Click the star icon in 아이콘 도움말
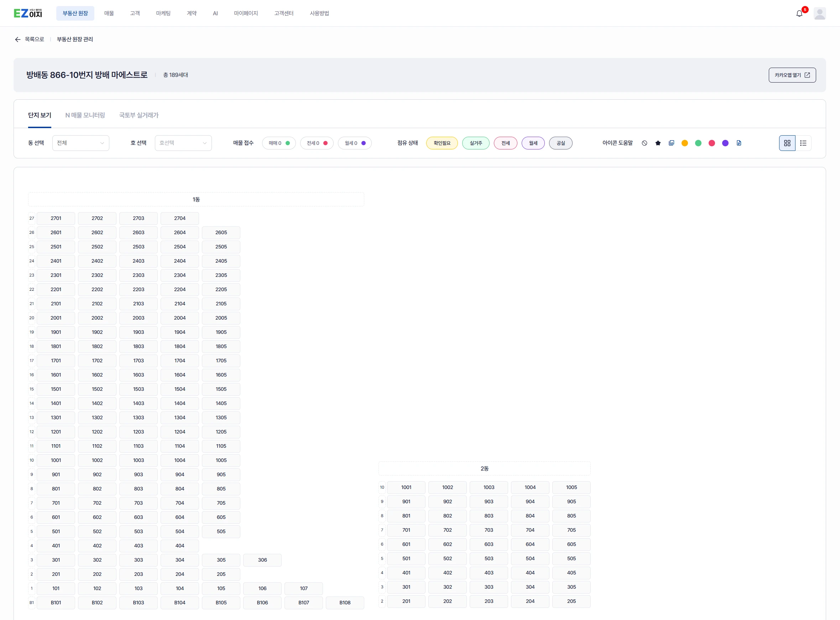The height and width of the screenshot is (620, 840). (x=658, y=143)
